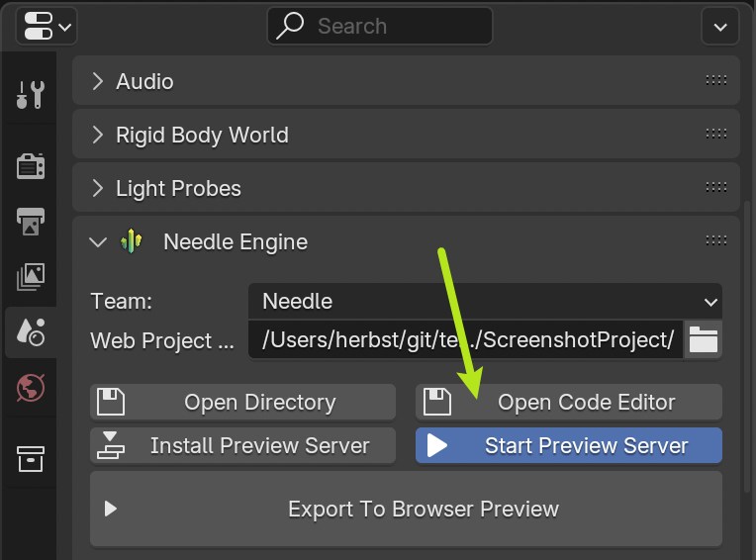756x560 pixels.
Task: Click Open Directory button
Action: [243, 402]
